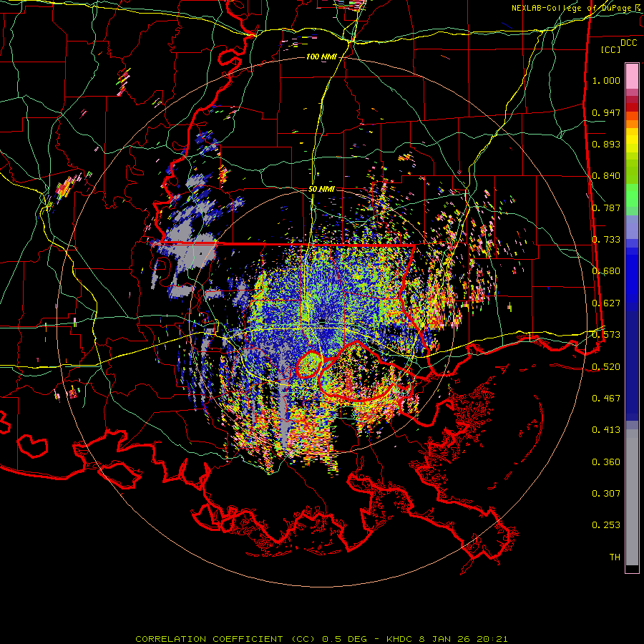
Task: Pick the dark red color bar segment
Action: tap(632, 107)
